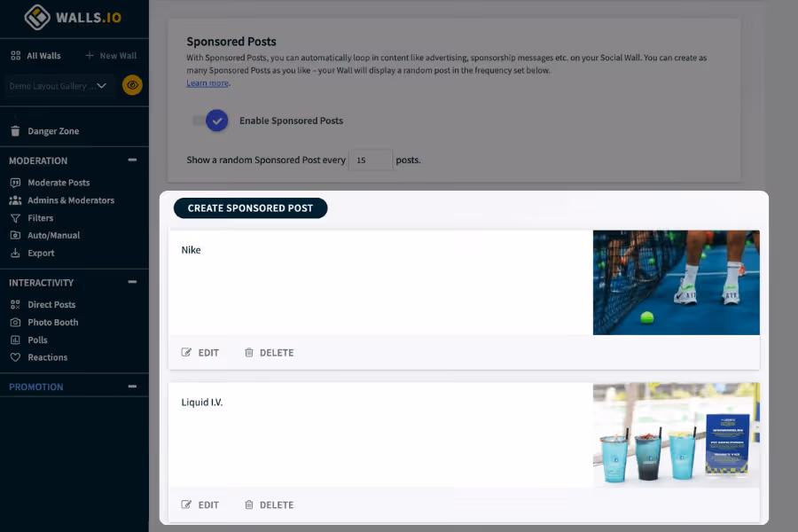This screenshot has width=798, height=532.
Task: Click Moderate Posts label
Action: click(x=59, y=183)
